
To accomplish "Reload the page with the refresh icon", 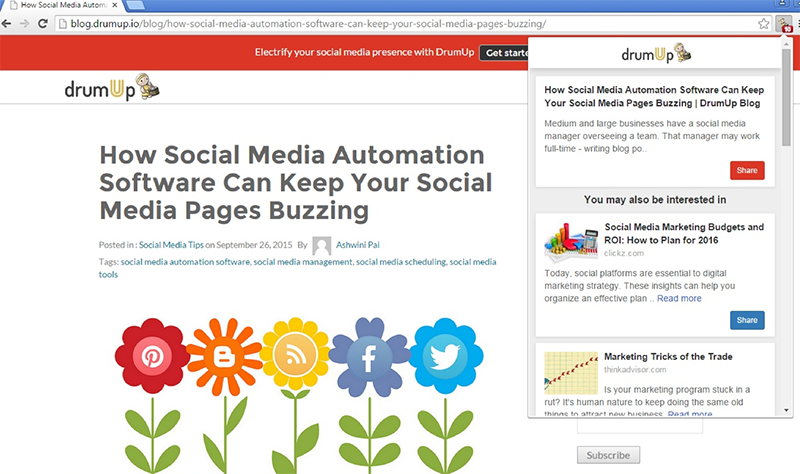I will (43, 23).
